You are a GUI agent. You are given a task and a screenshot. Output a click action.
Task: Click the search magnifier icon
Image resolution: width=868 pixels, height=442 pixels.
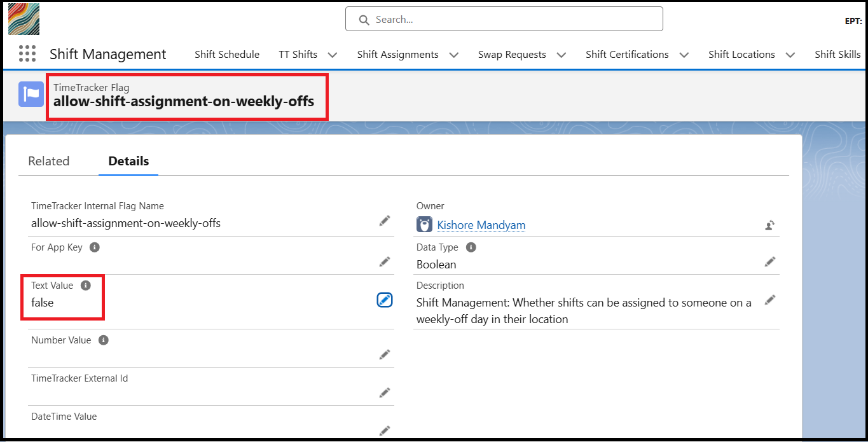click(x=364, y=20)
